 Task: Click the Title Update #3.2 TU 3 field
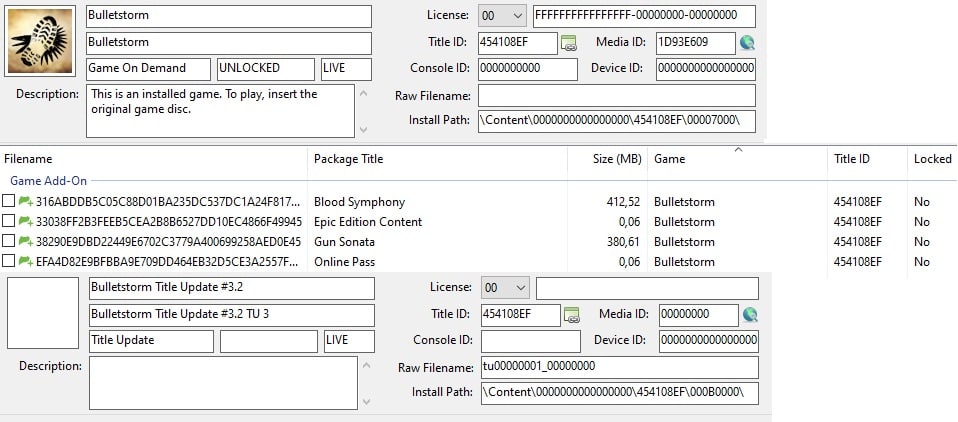[x=232, y=315]
